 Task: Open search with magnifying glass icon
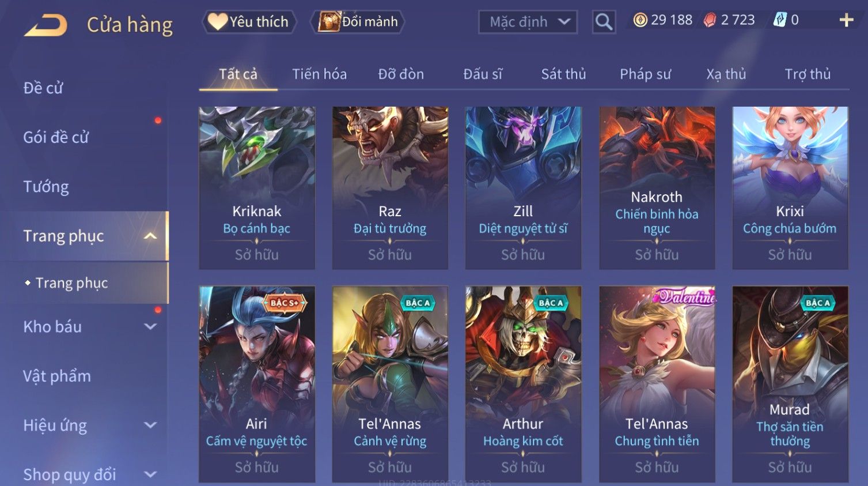click(x=604, y=22)
